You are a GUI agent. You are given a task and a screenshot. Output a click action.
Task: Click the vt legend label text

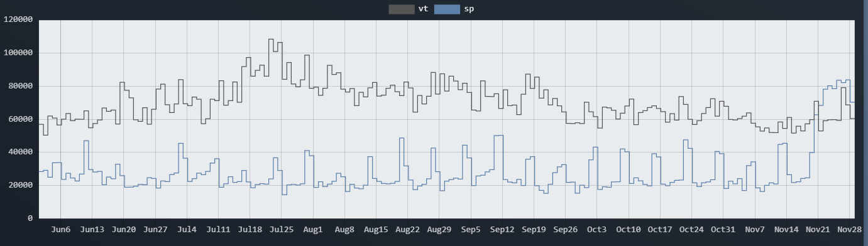point(423,9)
